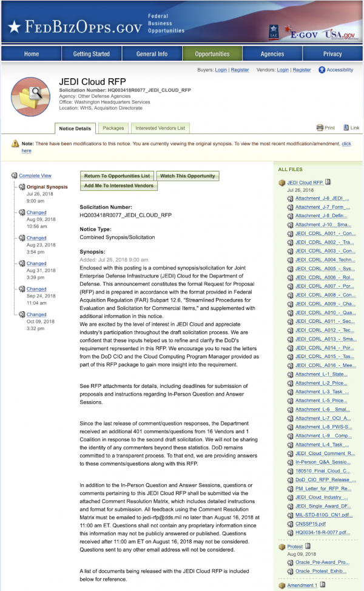Click Return To Opportunities List button
Image resolution: width=364 pixels, height=591 pixels.
[x=117, y=176]
